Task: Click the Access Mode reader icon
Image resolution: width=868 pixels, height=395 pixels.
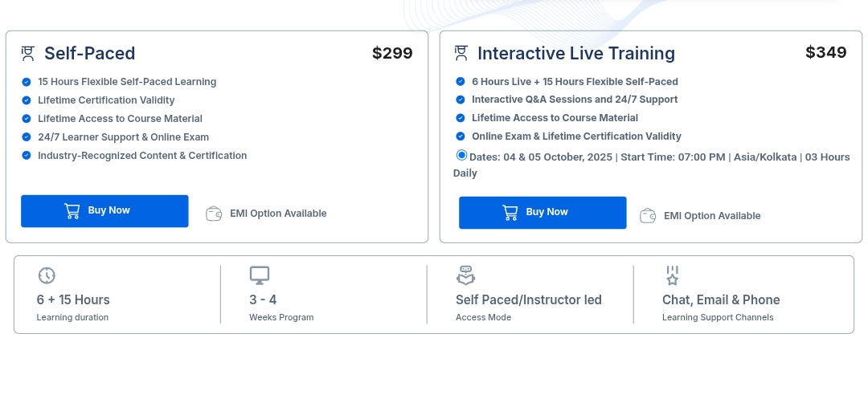Action: click(x=465, y=275)
